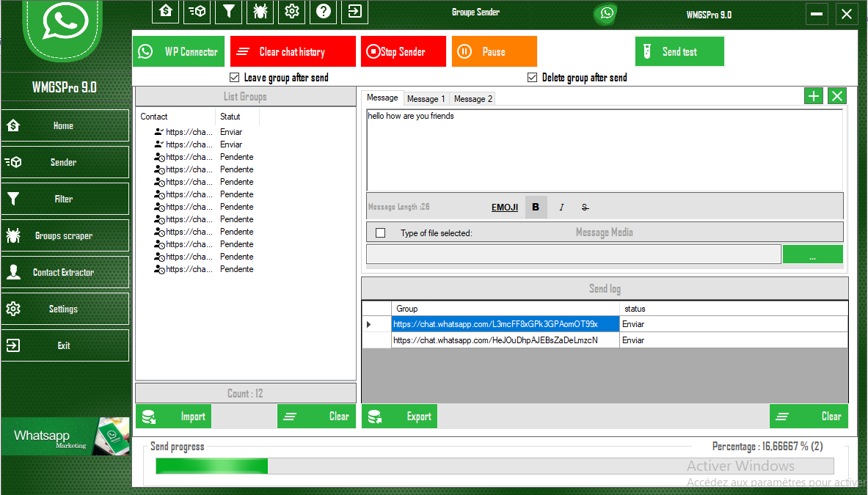Screen dimensions: 868x495
Task: Click the media file path field
Action: [574, 254]
